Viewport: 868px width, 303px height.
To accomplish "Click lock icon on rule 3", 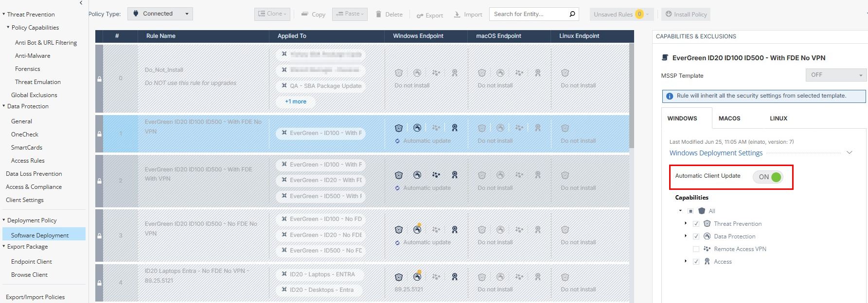I will point(99,236).
